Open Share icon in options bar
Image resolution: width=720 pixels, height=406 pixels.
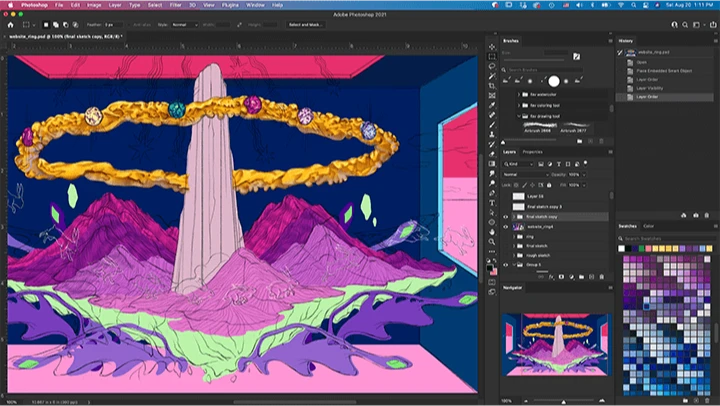[713, 25]
